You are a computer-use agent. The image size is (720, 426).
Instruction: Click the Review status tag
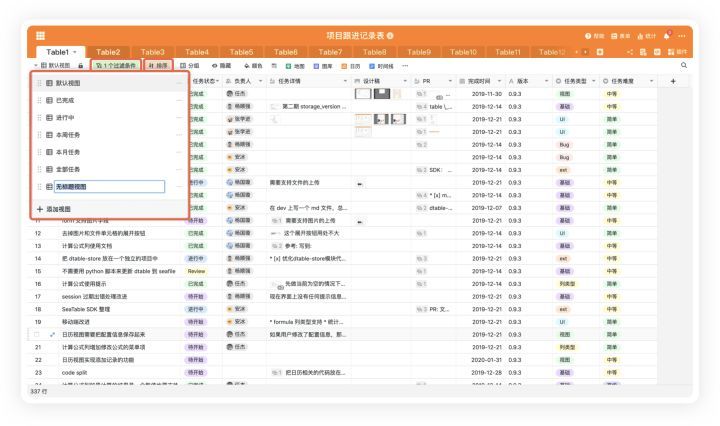[x=196, y=271]
